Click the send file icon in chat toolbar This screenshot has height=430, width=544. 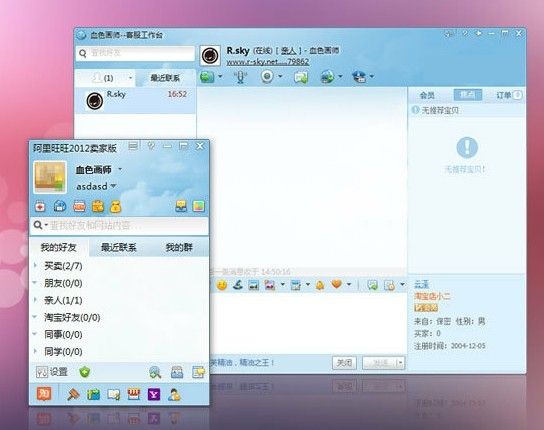coord(300,77)
